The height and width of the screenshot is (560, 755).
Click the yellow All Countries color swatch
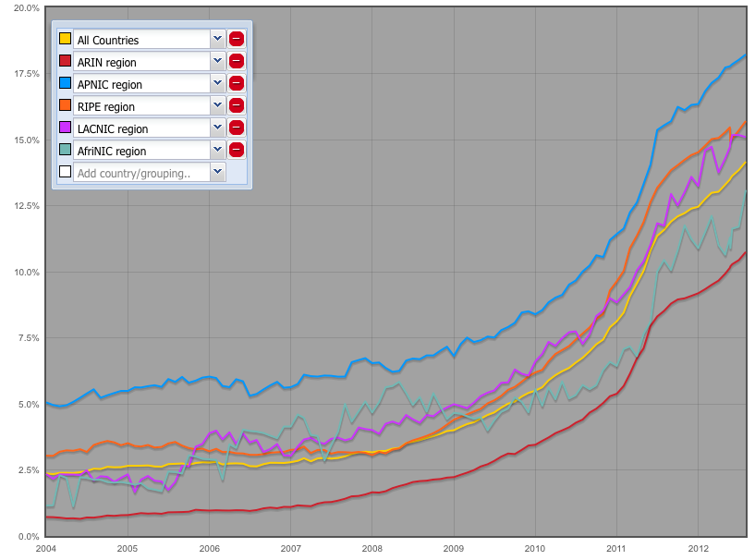pos(65,40)
